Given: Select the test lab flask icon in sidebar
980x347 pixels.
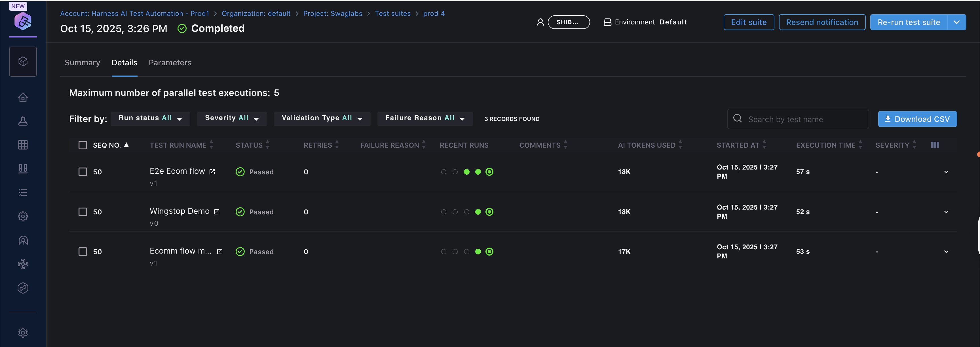Looking at the screenshot, I should [23, 121].
